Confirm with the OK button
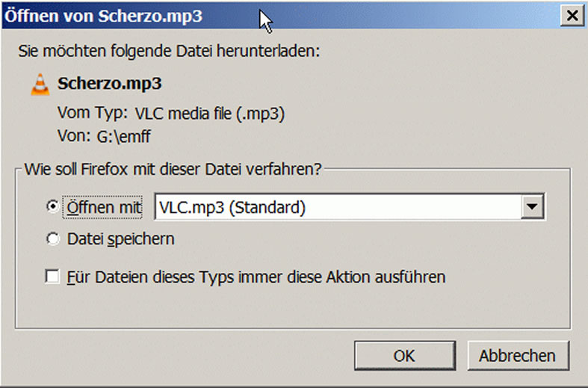Image resolution: width=588 pixels, height=388 pixels. (x=404, y=355)
